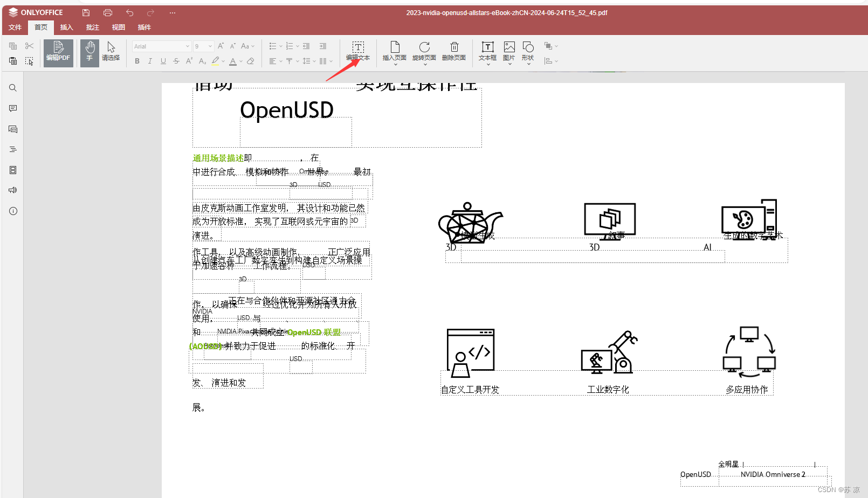This screenshot has width=868, height=498.
Task: Toggle italic formatting
Action: [x=150, y=61]
